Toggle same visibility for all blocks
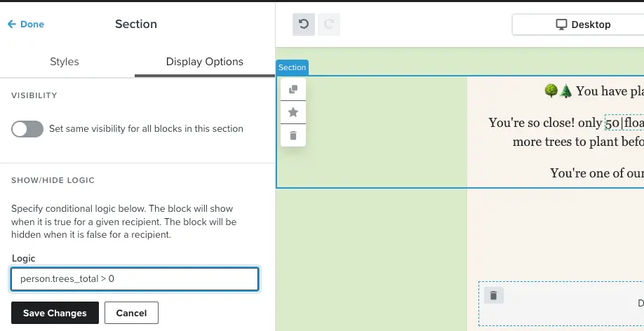The image size is (644, 331). pyautogui.click(x=27, y=129)
